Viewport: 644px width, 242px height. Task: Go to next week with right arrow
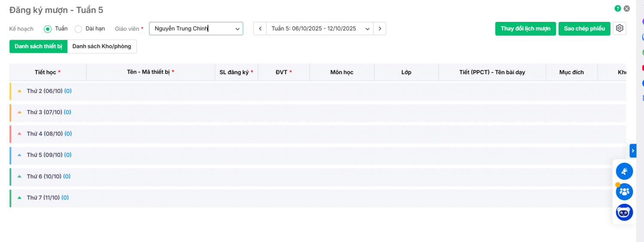[380, 29]
